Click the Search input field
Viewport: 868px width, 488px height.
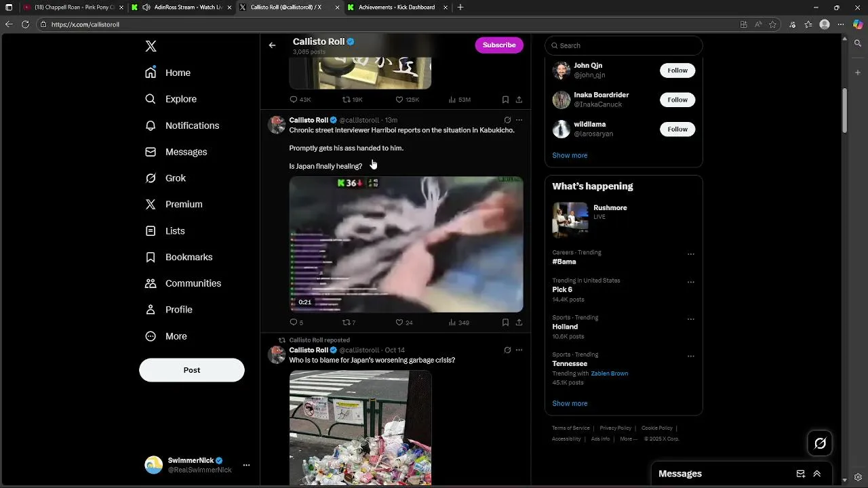pos(624,45)
